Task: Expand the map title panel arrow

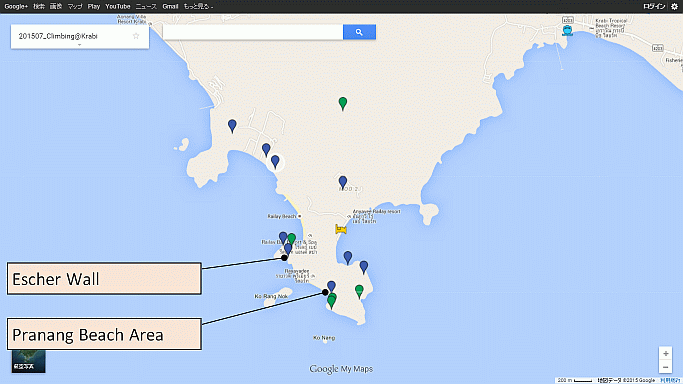Action: (80, 45)
